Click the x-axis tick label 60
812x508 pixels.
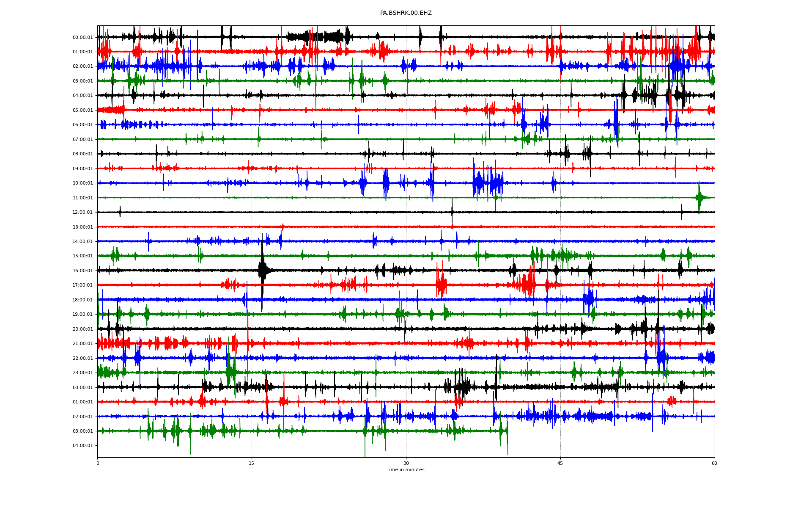714,463
